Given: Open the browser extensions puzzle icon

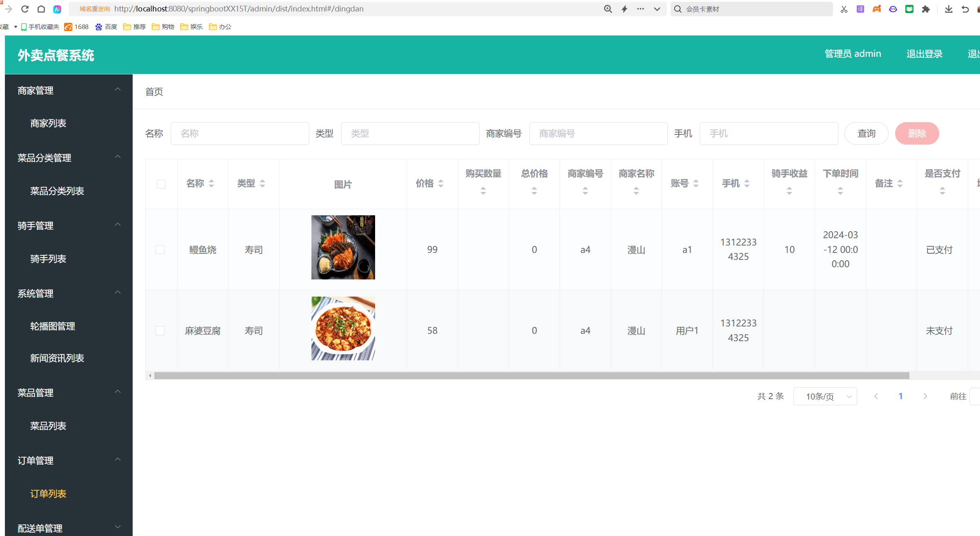Looking at the screenshot, I should pyautogui.click(x=926, y=9).
